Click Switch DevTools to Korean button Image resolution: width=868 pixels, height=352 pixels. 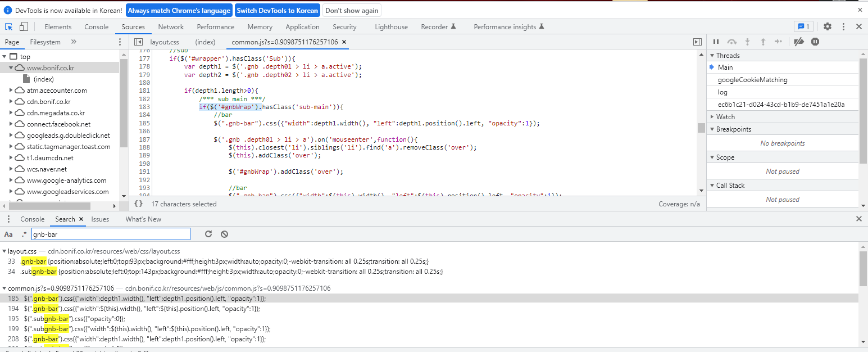(278, 10)
